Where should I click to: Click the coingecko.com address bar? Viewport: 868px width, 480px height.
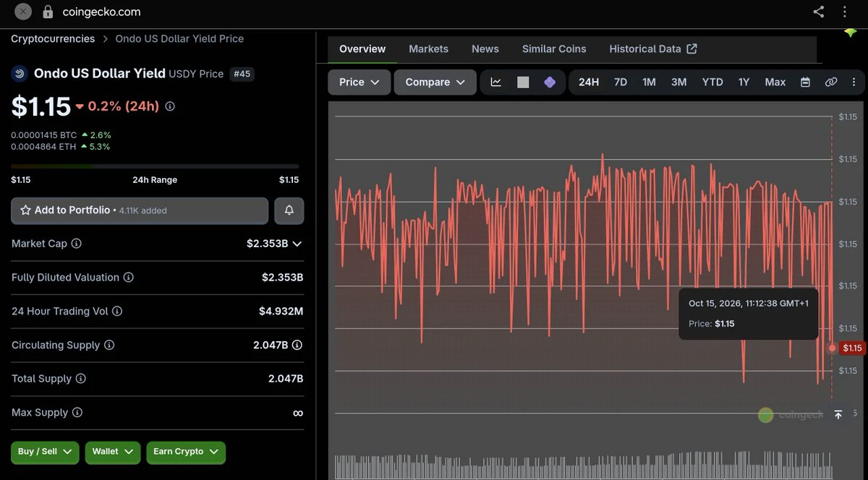(101, 12)
